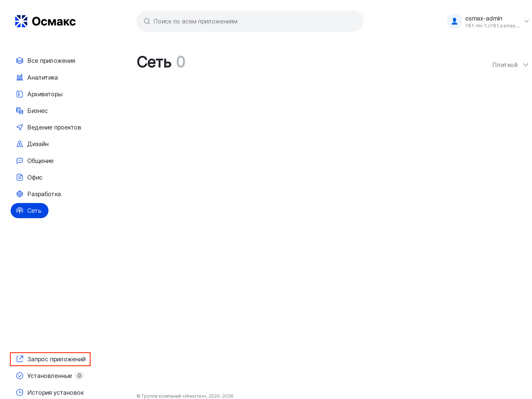Click the zip file icon beside Архиваторы

pos(20,94)
